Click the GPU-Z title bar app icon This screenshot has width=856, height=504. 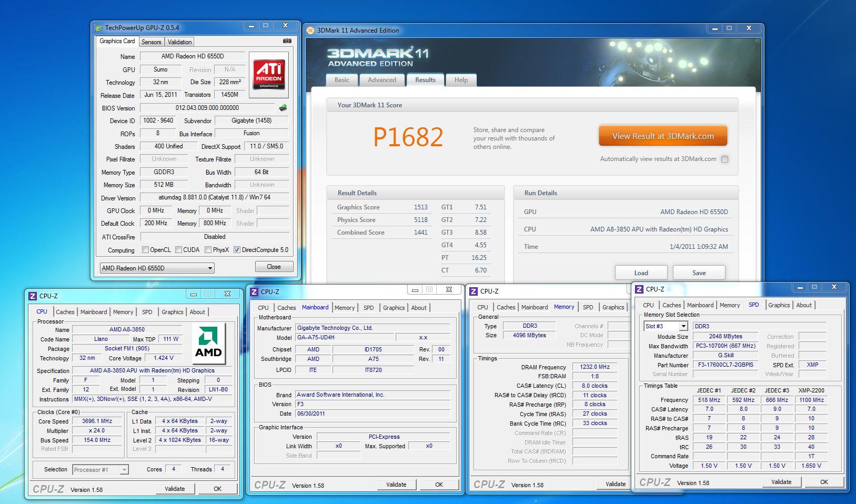98,28
